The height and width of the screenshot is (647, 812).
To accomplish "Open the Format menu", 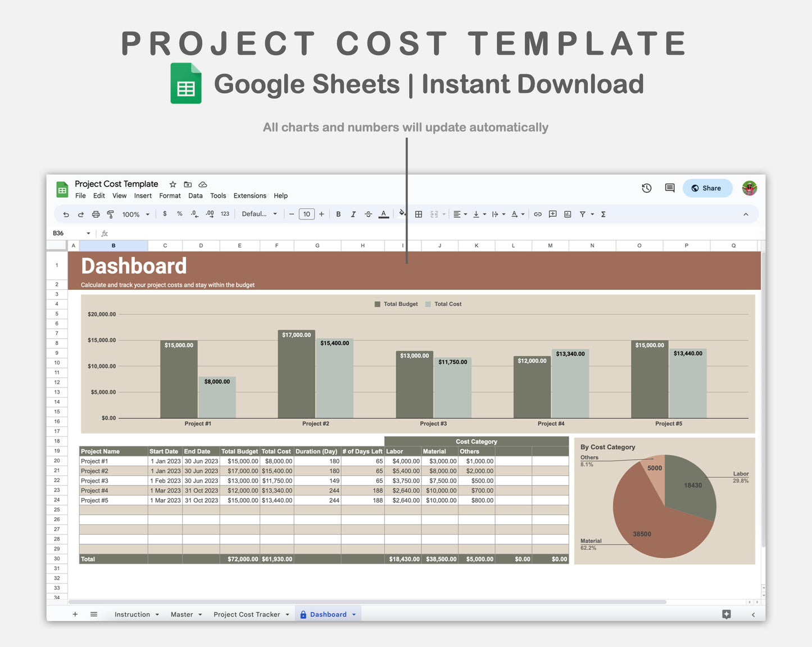I will click(170, 195).
